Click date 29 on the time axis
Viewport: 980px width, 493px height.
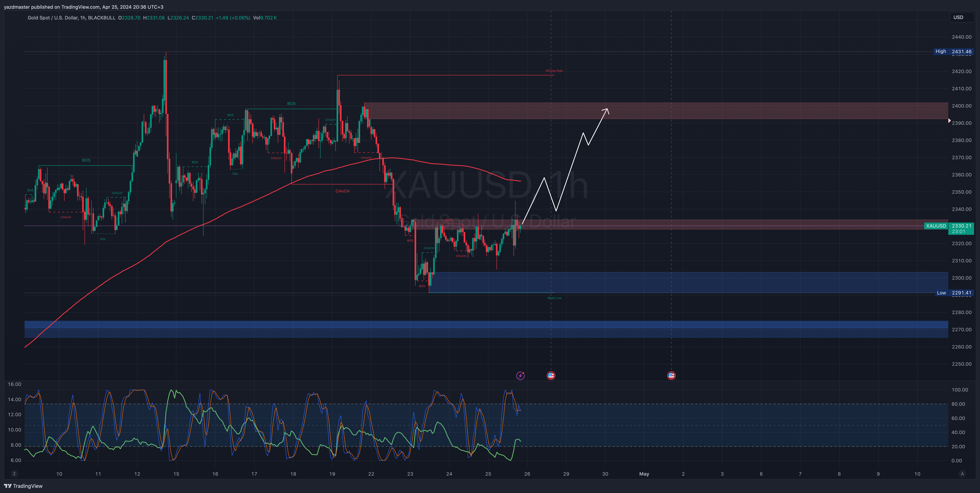(x=566, y=474)
